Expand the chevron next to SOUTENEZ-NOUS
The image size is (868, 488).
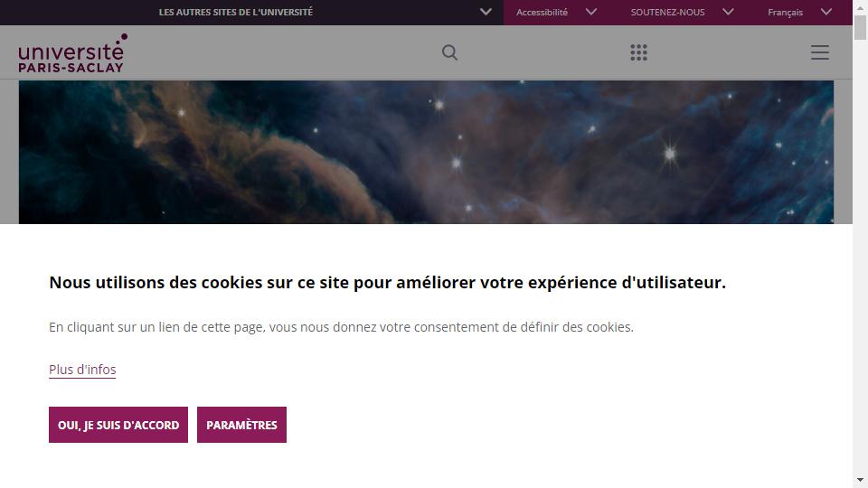tap(728, 12)
